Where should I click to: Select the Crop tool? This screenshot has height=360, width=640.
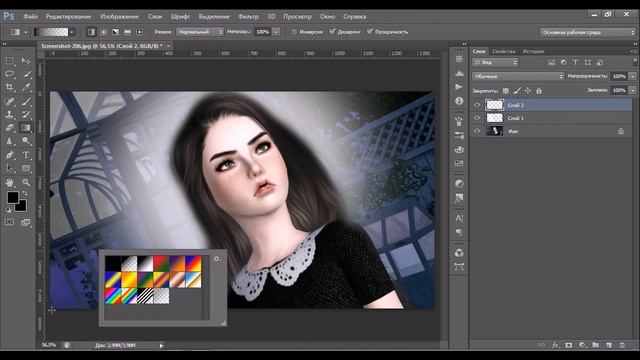pos(10,87)
